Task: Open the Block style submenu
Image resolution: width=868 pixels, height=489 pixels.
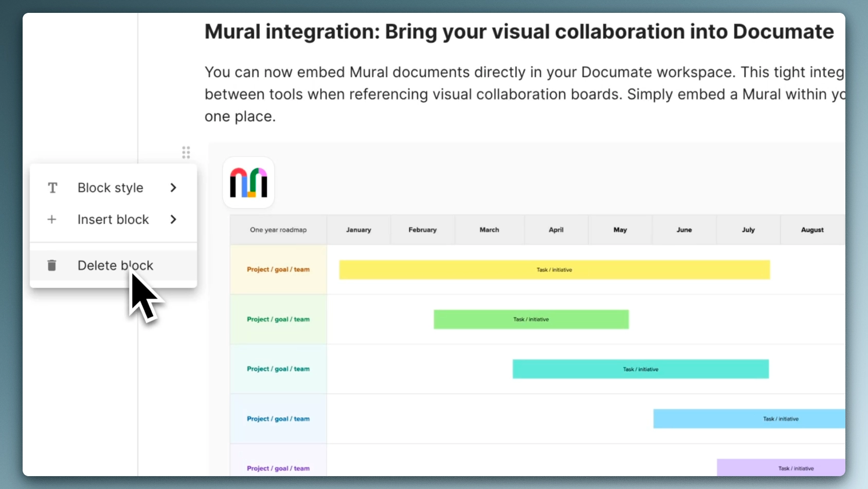Action: (x=110, y=187)
